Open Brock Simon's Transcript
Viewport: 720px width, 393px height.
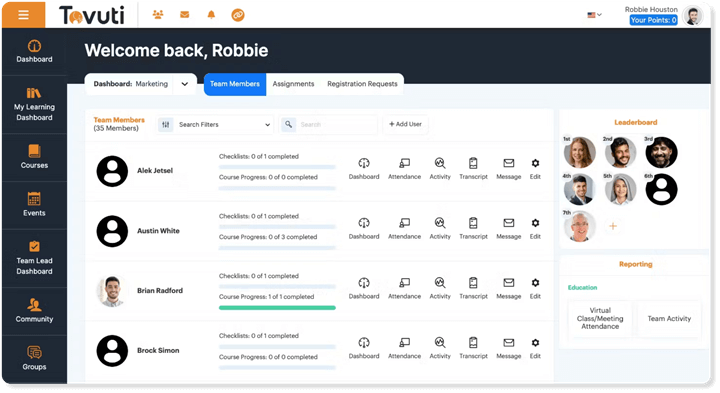coord(473,348)
